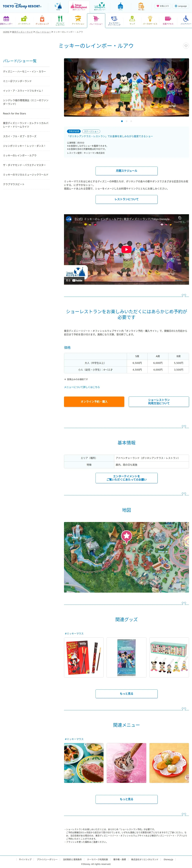Open the 予約/購入 reservation icon
The width and height of the screenshot is (192, 868).
tap(141, 6)
